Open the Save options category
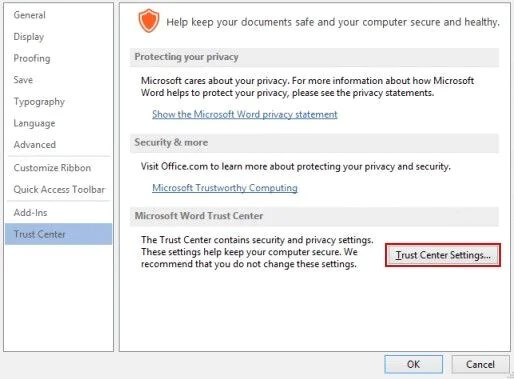Viewport: 514px width, 379px height. pyautogui.click(x=23, y=80)
